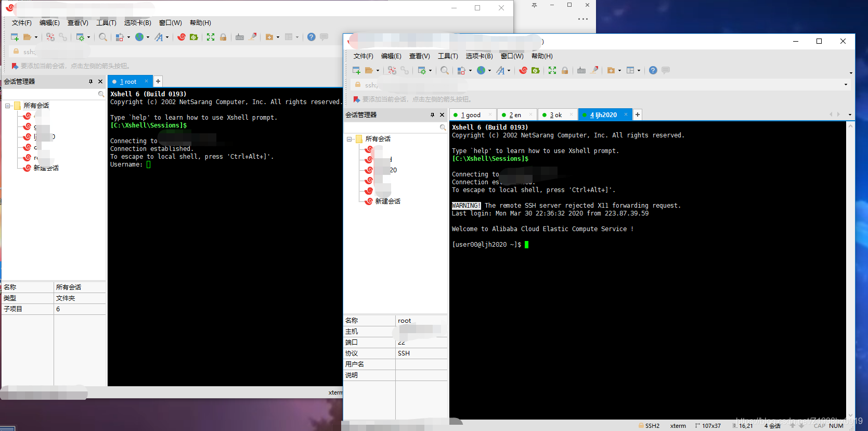Switch to tab '1 good'
868x431 pixels.
[473, 115]
